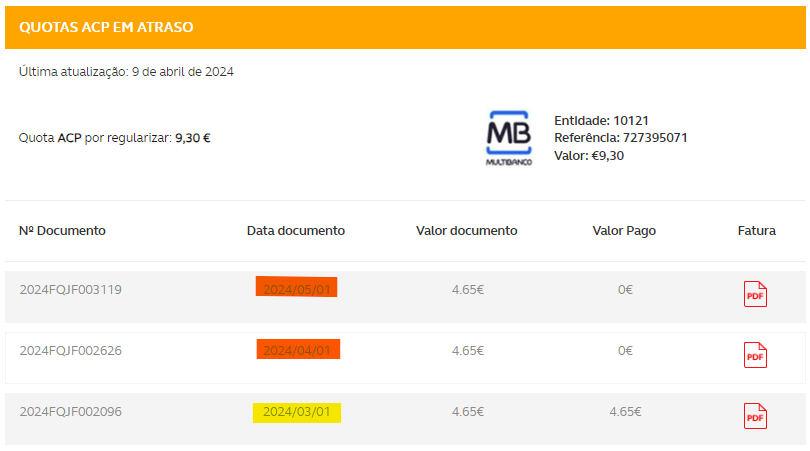Click the Entidade 10121 text
This screenshot has width=810, height=451.
coord(601,121)
